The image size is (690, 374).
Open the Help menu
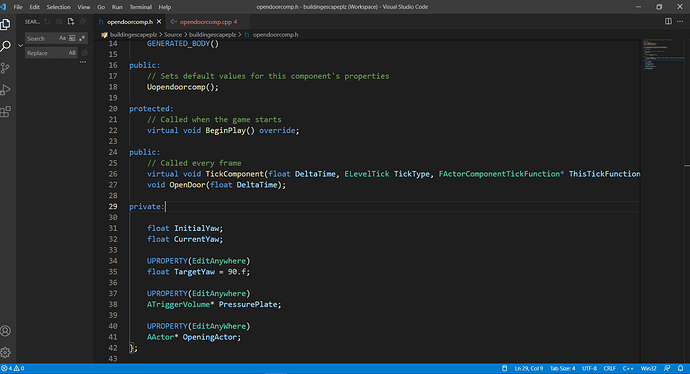(x=165, y=7)
